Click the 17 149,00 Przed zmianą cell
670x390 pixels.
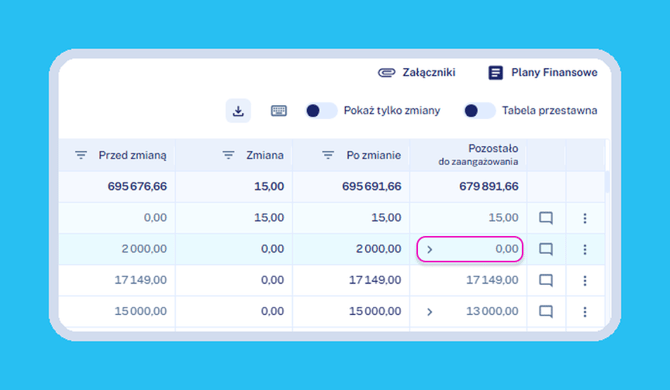point(117,280)
